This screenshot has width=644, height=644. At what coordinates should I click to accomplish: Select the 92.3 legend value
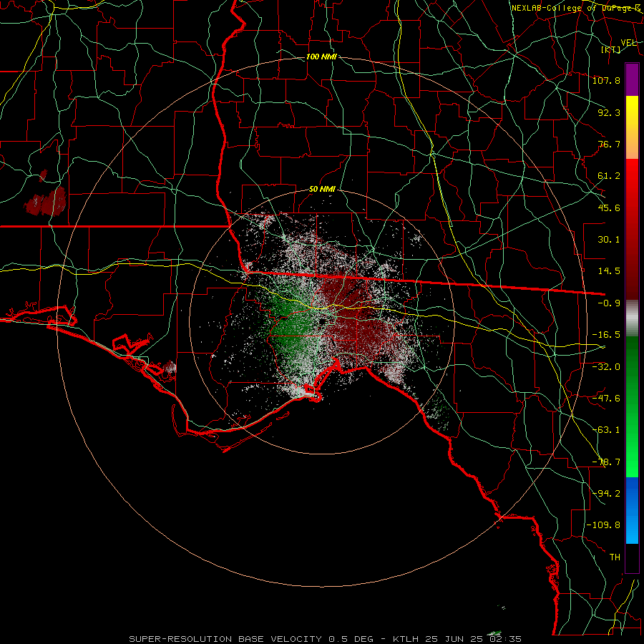pos(609,112)
